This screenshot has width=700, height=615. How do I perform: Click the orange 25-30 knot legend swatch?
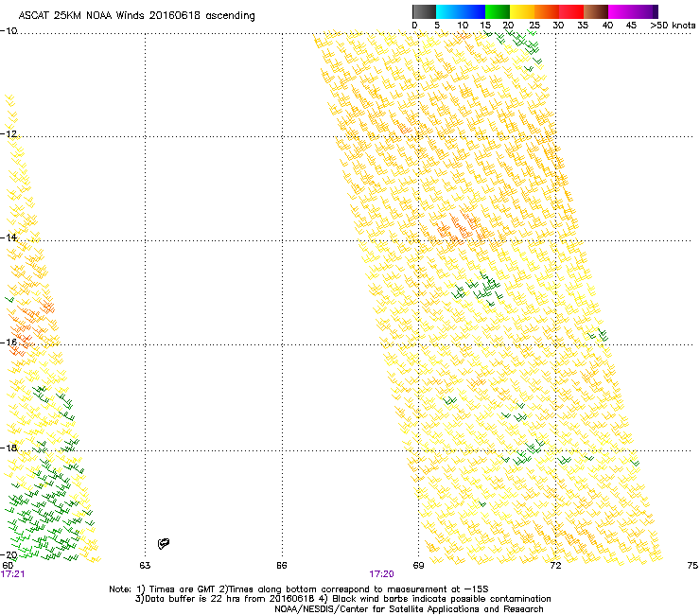point(547,11)
